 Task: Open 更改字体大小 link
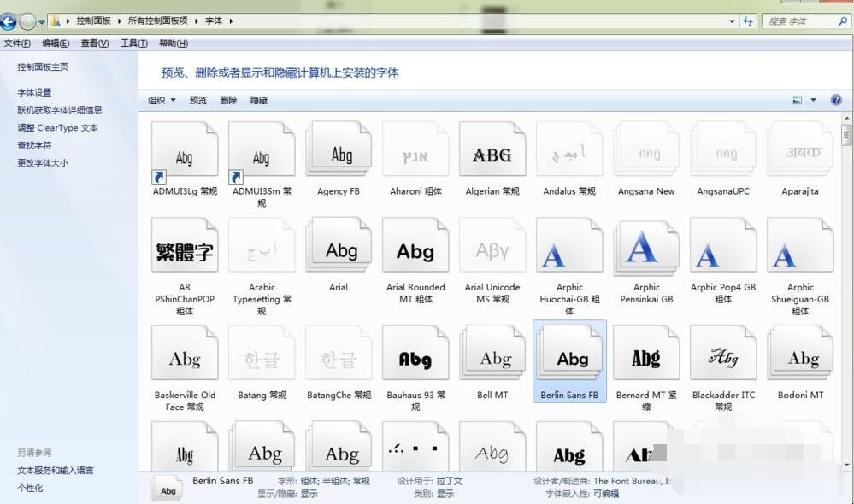[43, 163]
